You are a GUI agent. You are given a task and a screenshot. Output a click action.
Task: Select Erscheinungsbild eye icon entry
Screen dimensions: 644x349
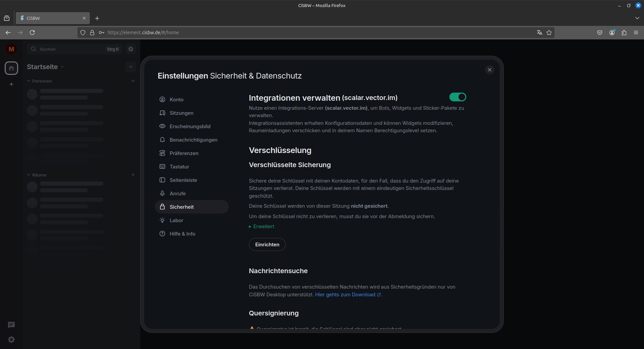(x=190, y=127)
